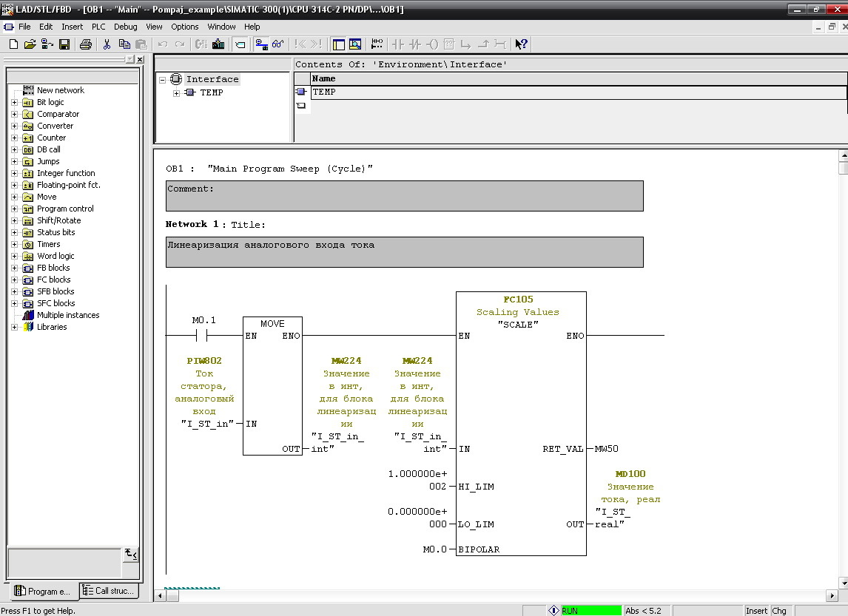This screenshot has width=848, height=616.
Task: Switch to the Call structure tab
Action: (109, 591)
